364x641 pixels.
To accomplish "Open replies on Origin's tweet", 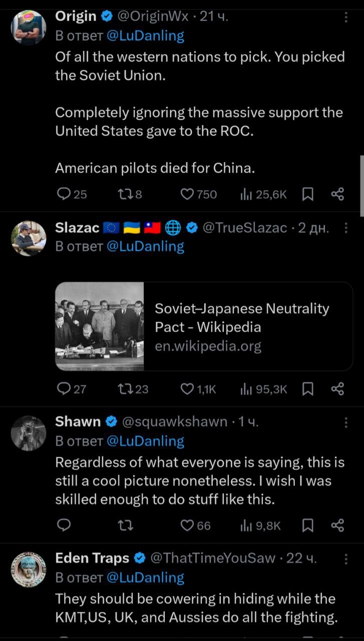I will pyautogui.click(x=64, y=194).
